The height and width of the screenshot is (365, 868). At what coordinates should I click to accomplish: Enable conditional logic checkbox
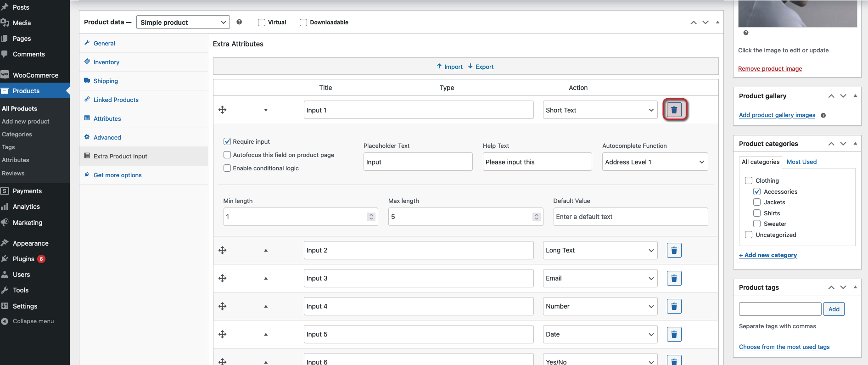pyautogui.click(x=227, y=168)
